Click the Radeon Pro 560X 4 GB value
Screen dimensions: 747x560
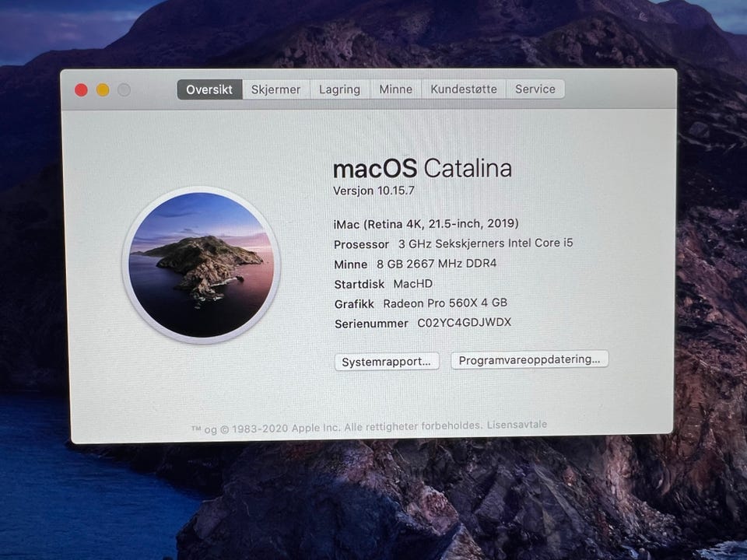pos(445,303)
